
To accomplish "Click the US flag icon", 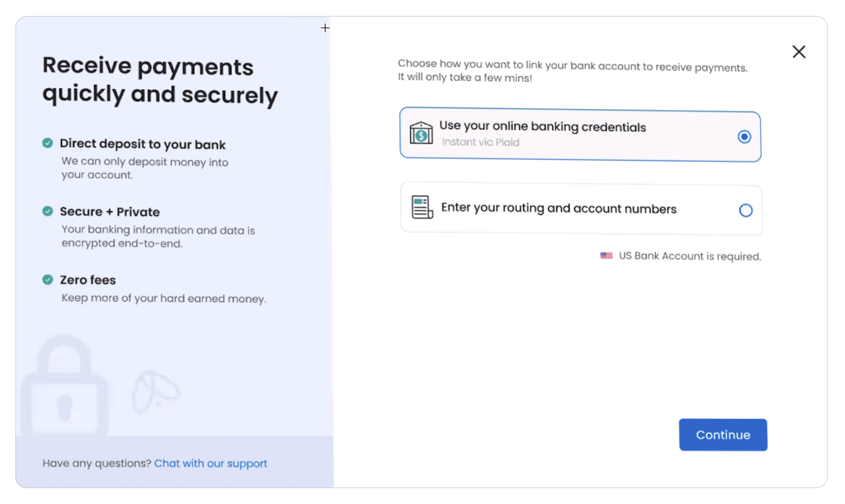I will pyautogui.click(x=606, y=255).
